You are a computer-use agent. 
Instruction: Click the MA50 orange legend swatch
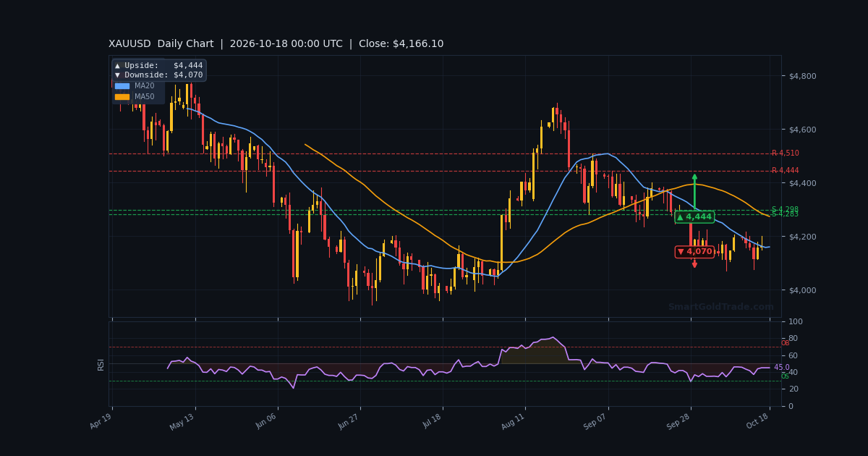click(122, 97)
